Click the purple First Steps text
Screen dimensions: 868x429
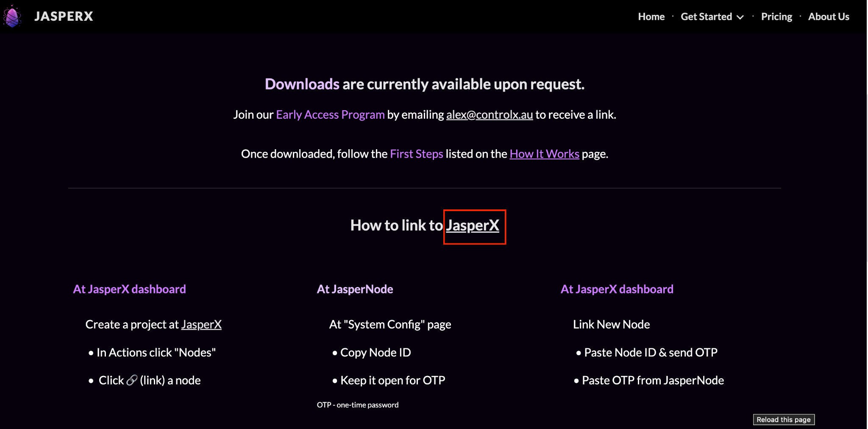[x=416, y=154]
